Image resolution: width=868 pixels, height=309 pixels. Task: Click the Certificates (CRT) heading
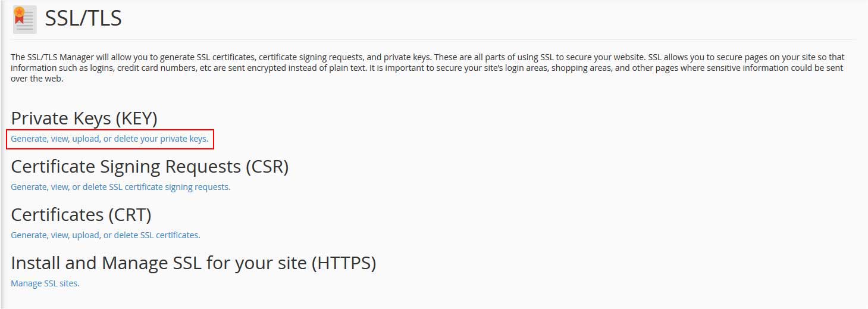point(81,214)
